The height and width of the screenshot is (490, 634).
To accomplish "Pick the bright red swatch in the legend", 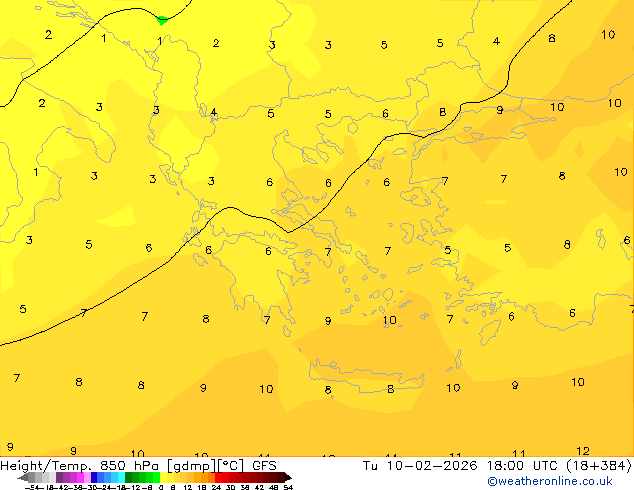I will (x=218, y=477).
